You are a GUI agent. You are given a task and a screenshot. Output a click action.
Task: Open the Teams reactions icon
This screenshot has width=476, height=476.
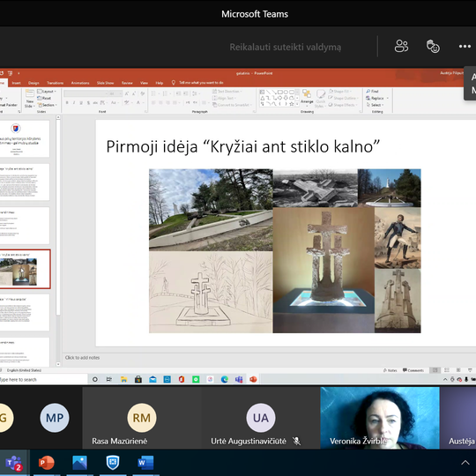[x=433, y=47]
